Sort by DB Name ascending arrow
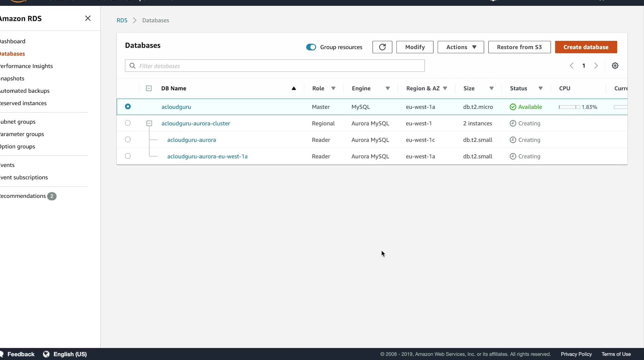 click(x=294, y=88)
